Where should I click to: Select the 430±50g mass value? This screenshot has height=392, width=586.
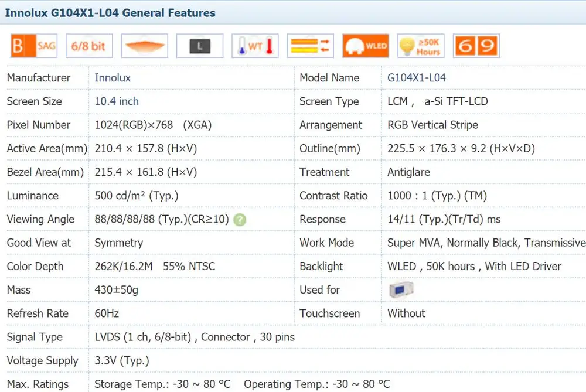[x=116, y=290]
